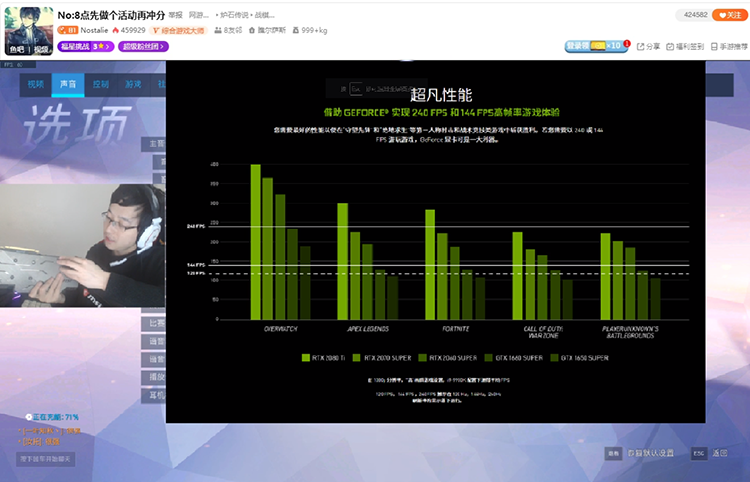Expand the 超级粉丝团 fan club pill
This screenshot has height=482, width=750.
pos(143,46)
